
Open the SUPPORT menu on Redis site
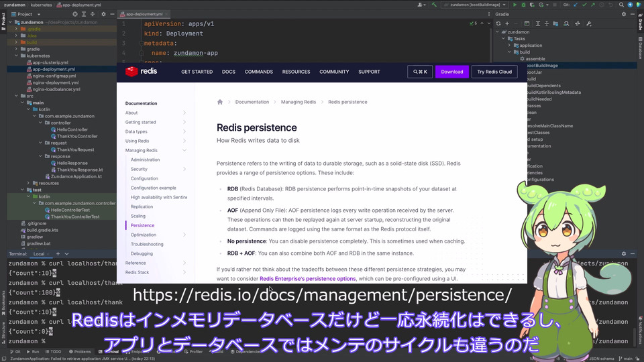[369, 72]
